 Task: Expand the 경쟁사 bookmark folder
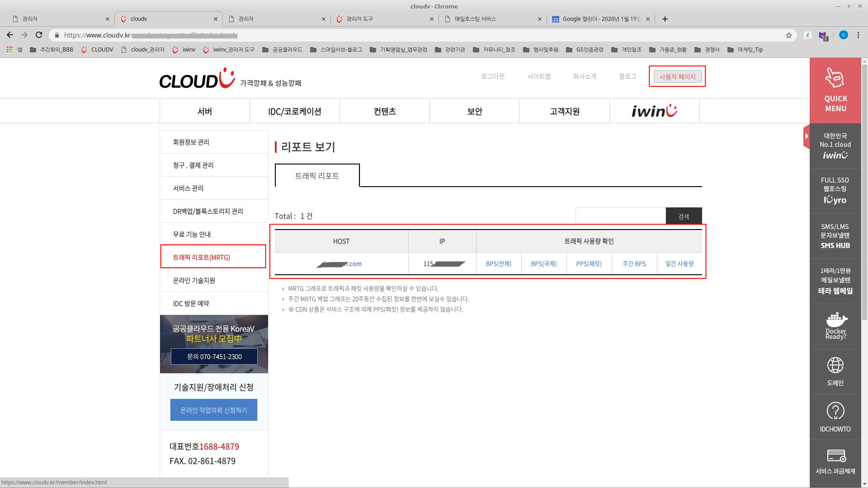[707, 50]
